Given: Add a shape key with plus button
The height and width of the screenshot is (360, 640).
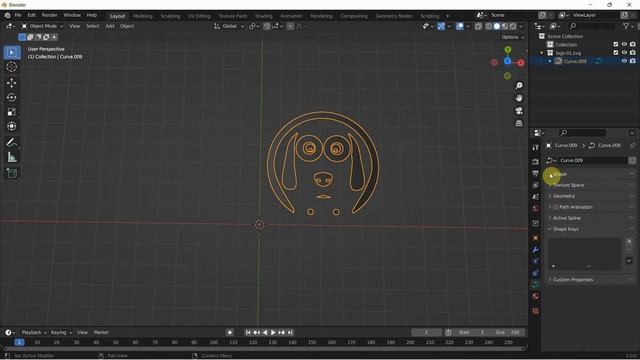Looking at the screenshot, I should point(629,242).
